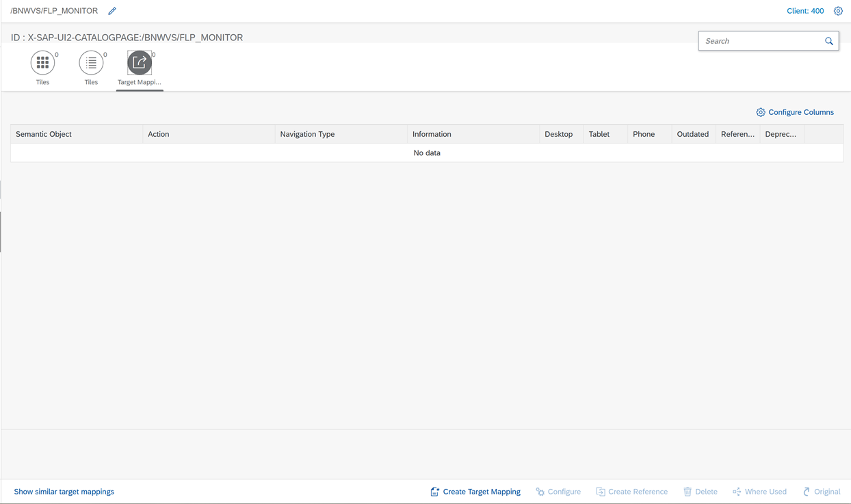Open Configure Columns above the table

click(795, 112)
